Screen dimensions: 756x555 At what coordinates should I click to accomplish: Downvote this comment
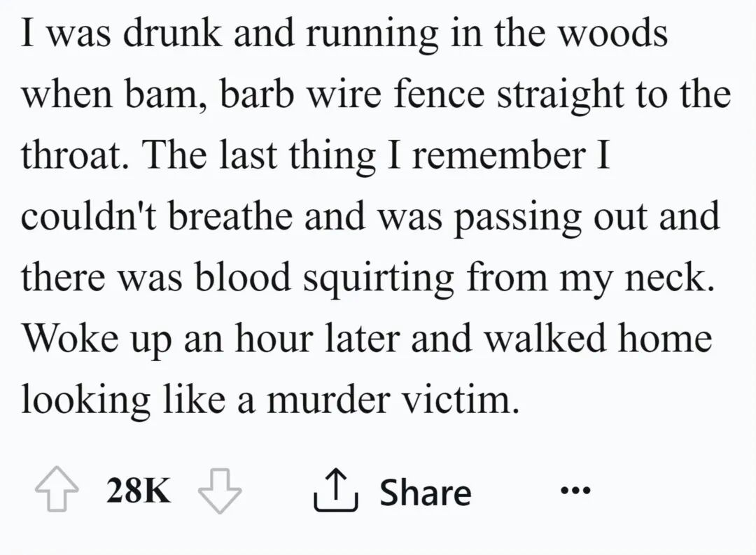[220, 491]
